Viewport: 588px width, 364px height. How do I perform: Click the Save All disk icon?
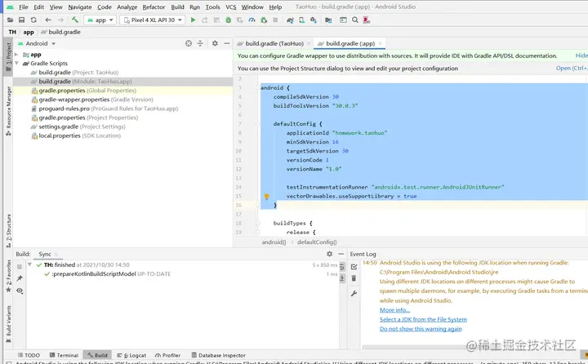[x=22, y=20]
